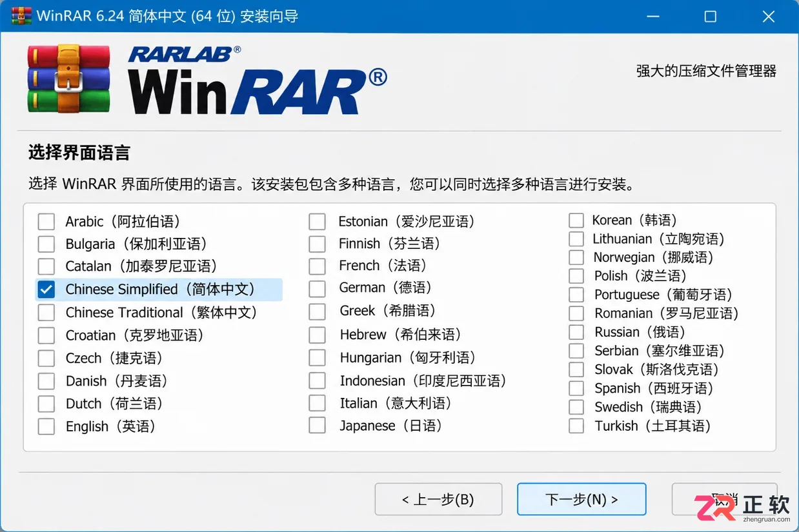
Task: Select the Russian checkbox
Action: pyautogui.click(x=576, y=333)
